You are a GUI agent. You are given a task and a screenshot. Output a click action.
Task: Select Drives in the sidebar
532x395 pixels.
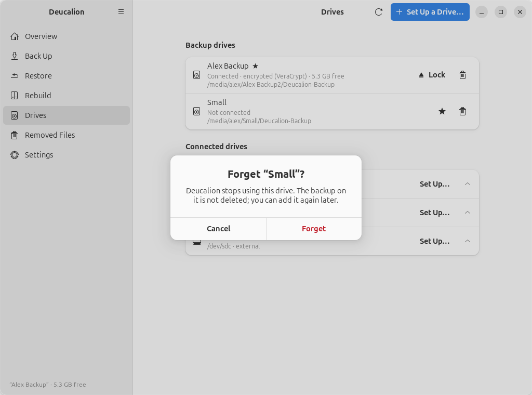tap(66, 115)
